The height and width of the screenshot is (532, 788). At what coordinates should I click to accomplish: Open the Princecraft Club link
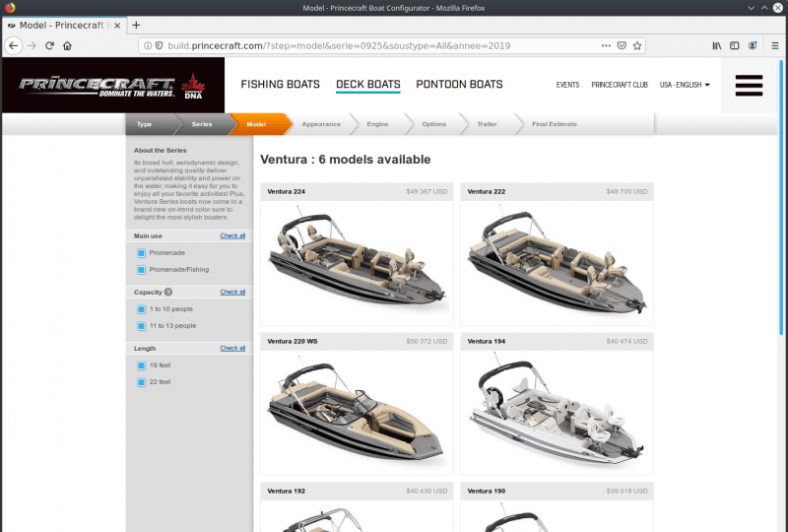tap(620, 85)
